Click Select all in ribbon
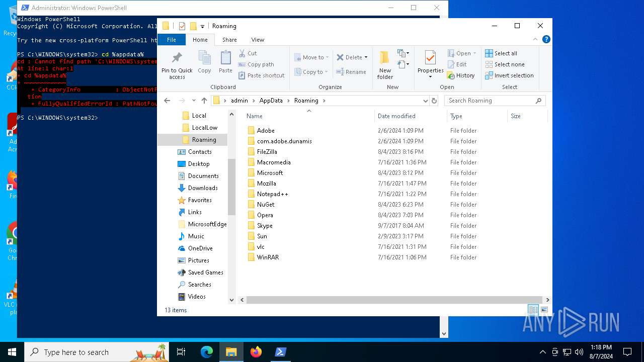Image resolution: width=644 pixels, height=362 pixels. [501, 53]
